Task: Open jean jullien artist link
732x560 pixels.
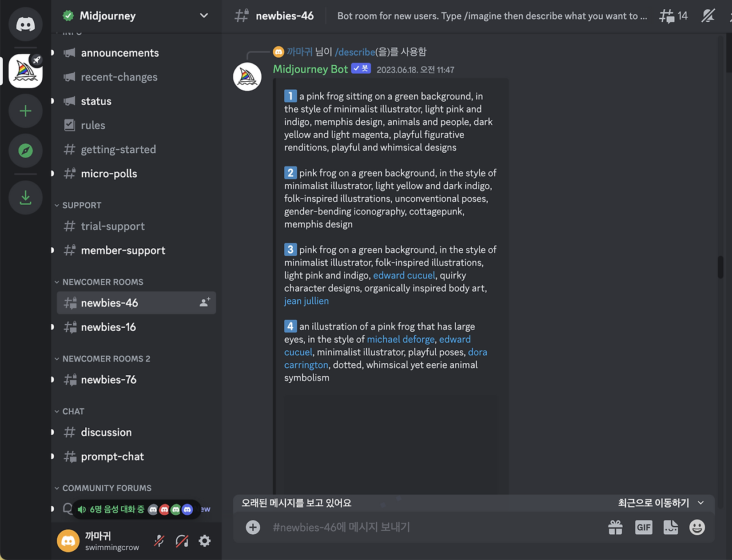Action: [307, 301]
